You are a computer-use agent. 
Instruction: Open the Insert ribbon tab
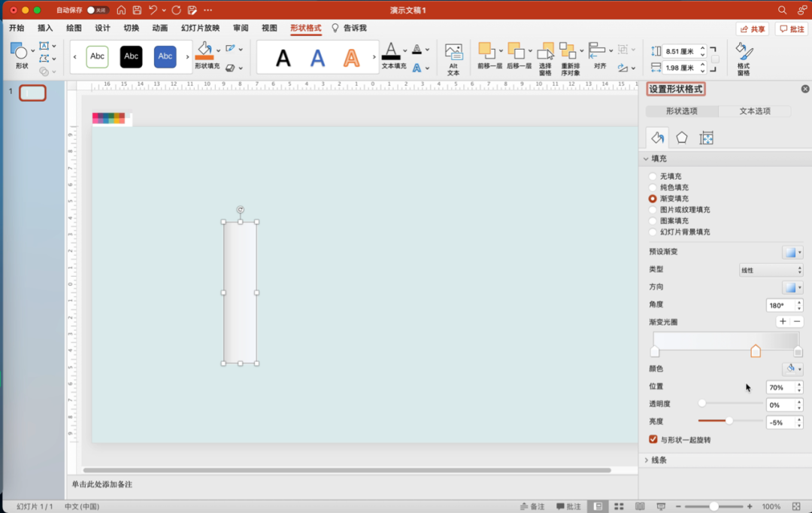[45, 28]
